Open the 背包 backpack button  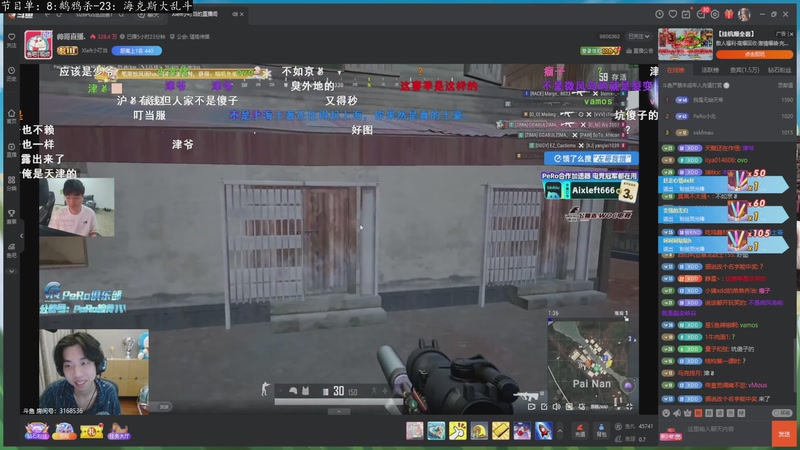pyautogui.click(x=601, y=431)
